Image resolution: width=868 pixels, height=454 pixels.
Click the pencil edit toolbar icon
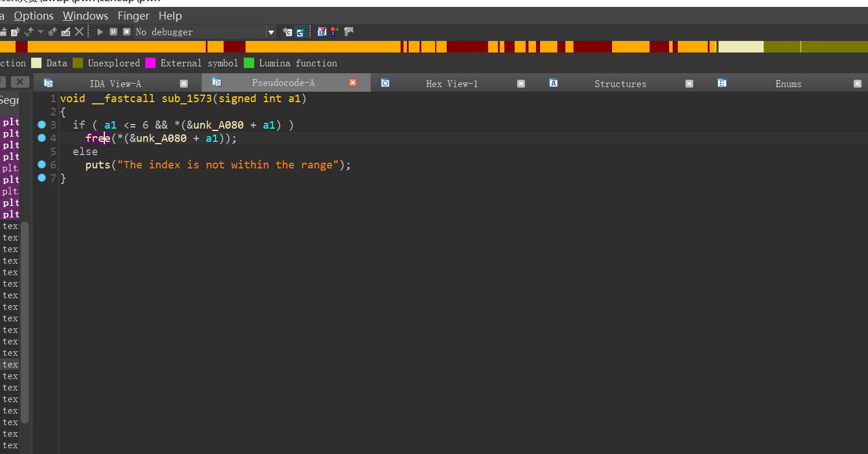66,32
